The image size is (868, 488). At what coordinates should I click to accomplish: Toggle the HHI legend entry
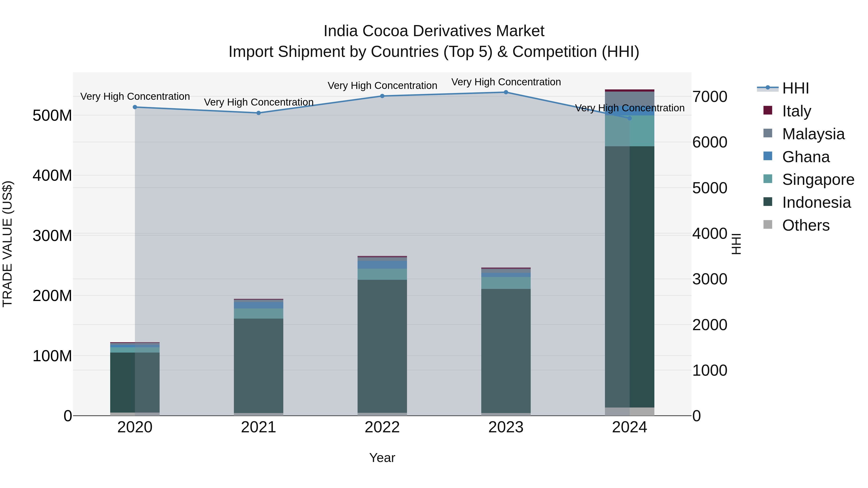[x=783, y=88]
